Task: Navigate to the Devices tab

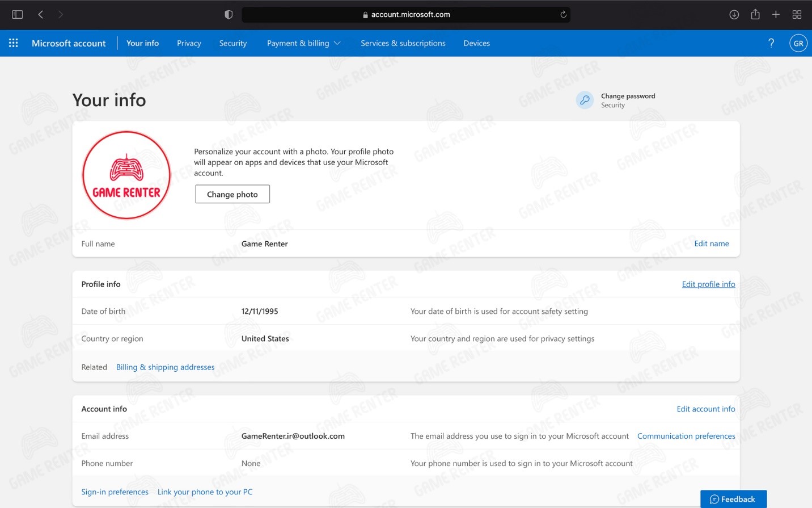Action: pos(476,43)
